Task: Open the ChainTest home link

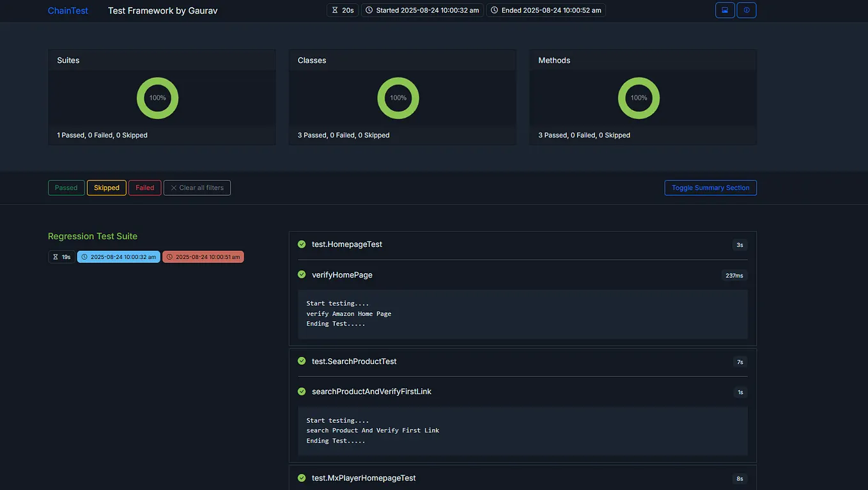Action: tap(67, 10)
